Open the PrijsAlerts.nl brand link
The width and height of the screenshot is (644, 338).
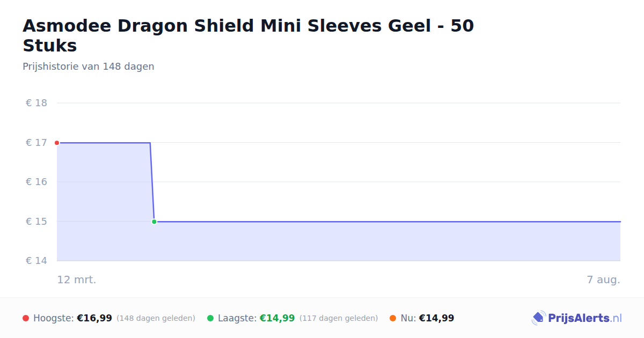click(576, 318)
